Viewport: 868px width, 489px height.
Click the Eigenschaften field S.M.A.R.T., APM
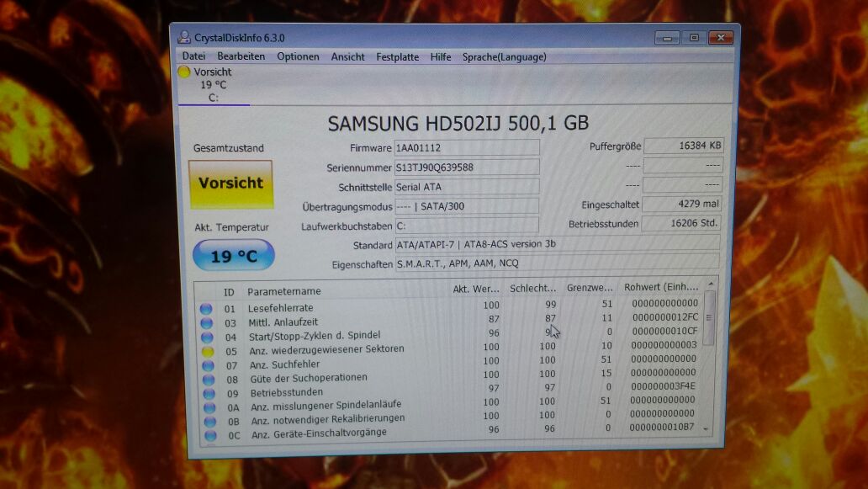coord(558,263)
